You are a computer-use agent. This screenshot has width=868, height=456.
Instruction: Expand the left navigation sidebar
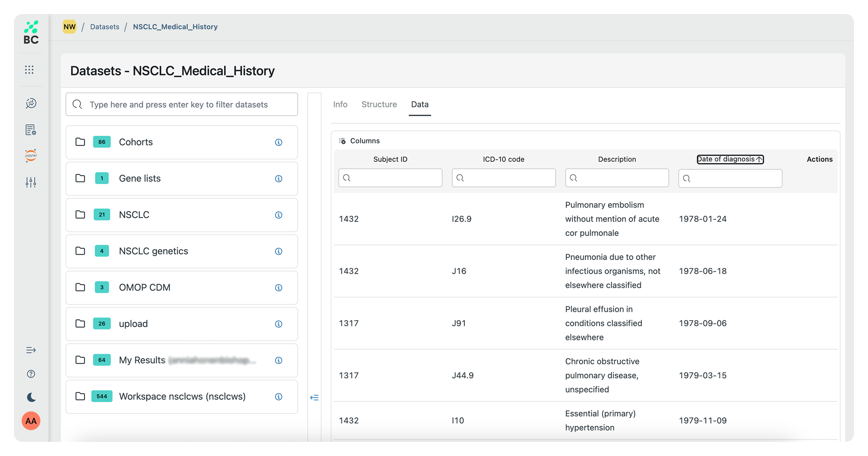point(31,350)
